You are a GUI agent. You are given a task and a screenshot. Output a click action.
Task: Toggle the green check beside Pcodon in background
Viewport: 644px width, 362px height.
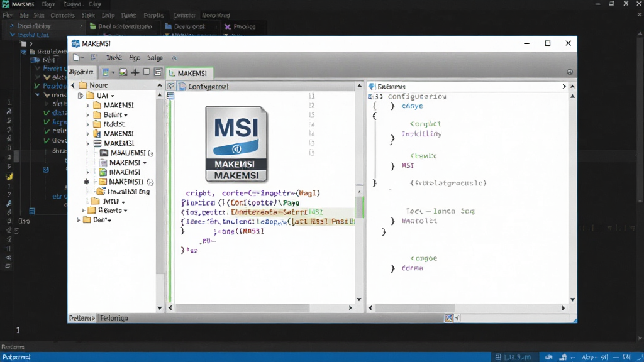[x=37, y=85]
